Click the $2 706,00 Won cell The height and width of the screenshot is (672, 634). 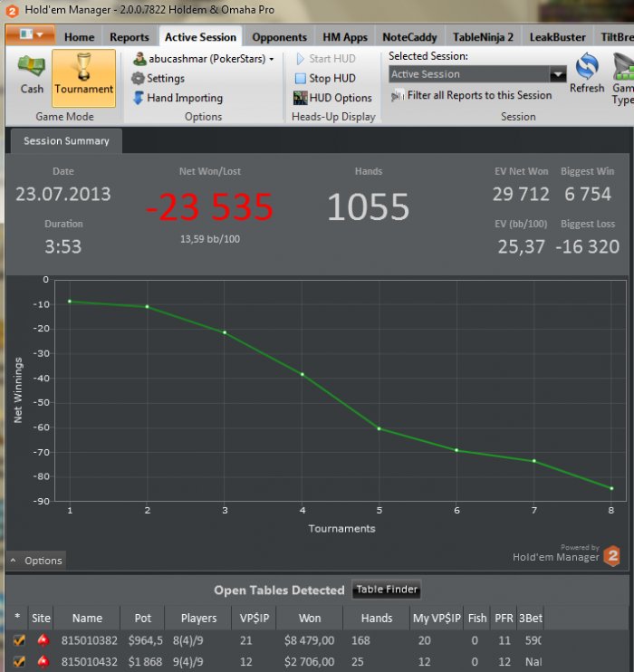pyautogui.click(x=309, y=662)
